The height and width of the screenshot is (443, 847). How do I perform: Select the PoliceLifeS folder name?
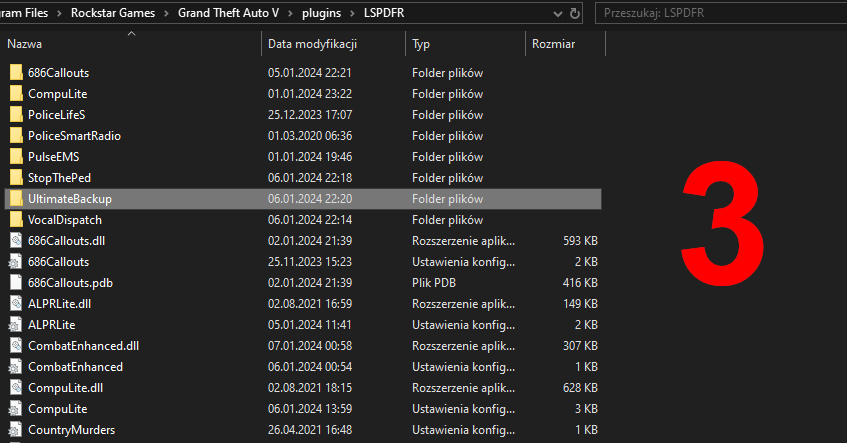[57, 115]
